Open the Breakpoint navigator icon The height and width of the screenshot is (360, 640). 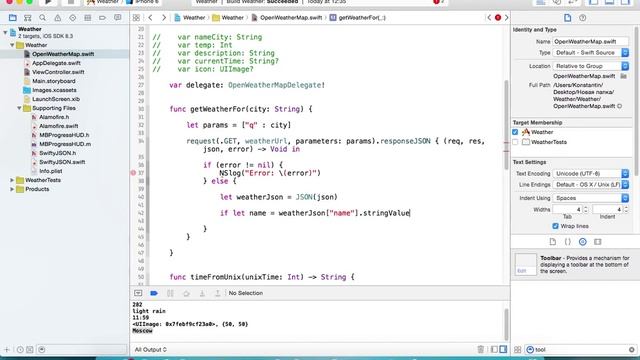[102, 18]
